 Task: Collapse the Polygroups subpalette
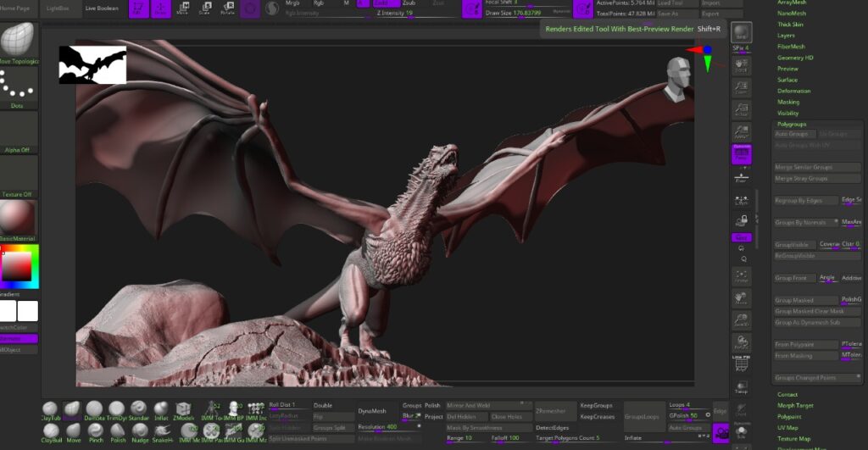click(x=792, y=124)
